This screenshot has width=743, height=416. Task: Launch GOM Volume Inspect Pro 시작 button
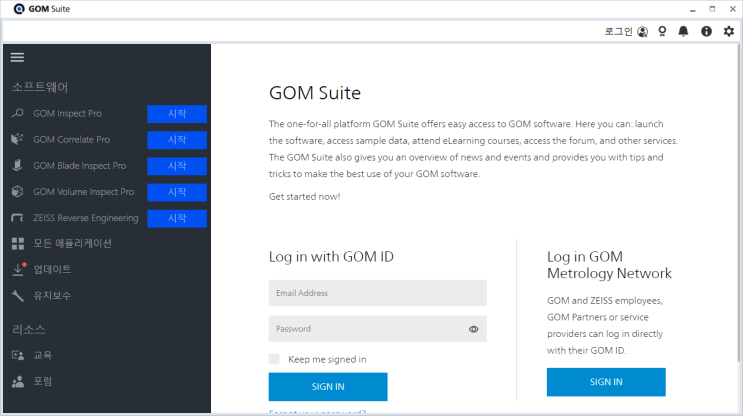177,192
